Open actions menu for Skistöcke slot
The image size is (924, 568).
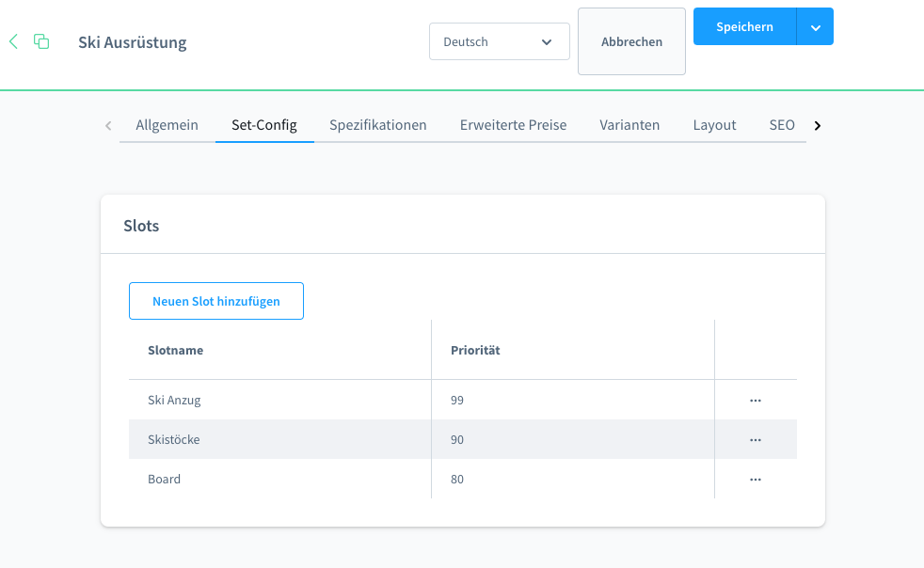coord(756,439)
